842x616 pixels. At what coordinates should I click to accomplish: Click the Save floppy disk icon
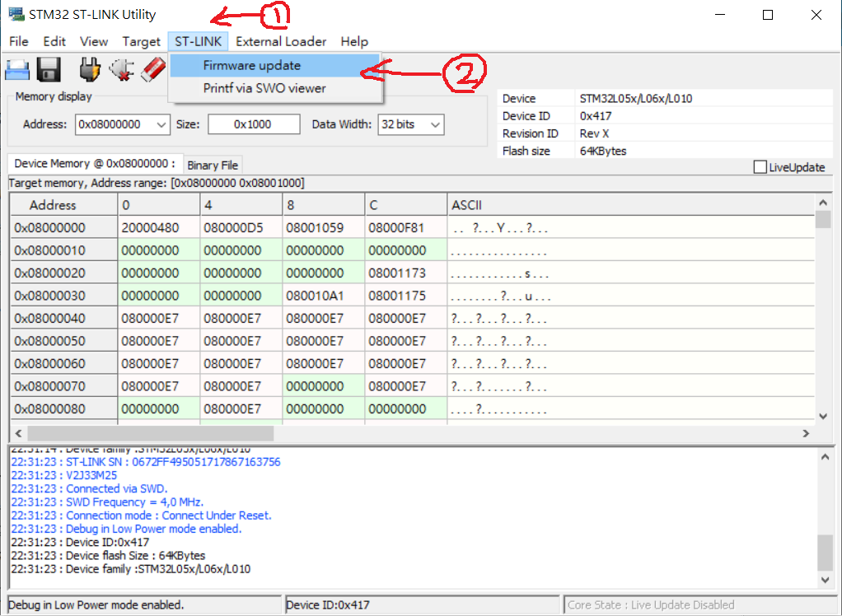[49, 70]
